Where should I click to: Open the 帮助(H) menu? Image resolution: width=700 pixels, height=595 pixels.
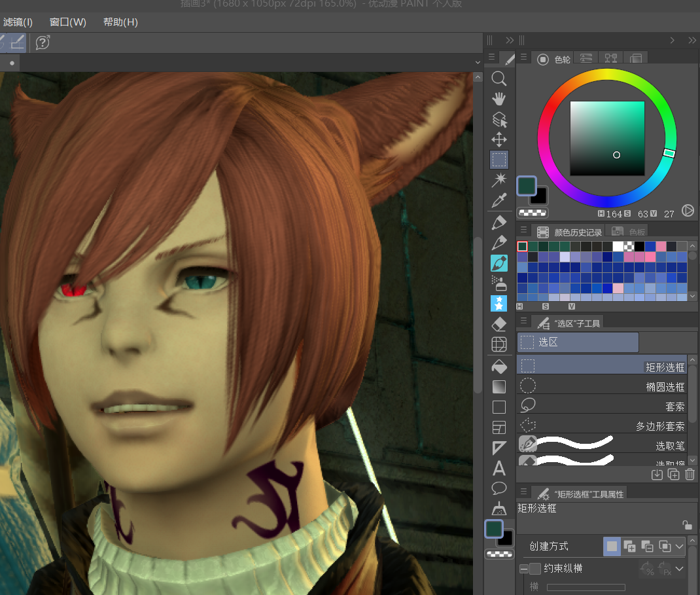click(120, 22)
